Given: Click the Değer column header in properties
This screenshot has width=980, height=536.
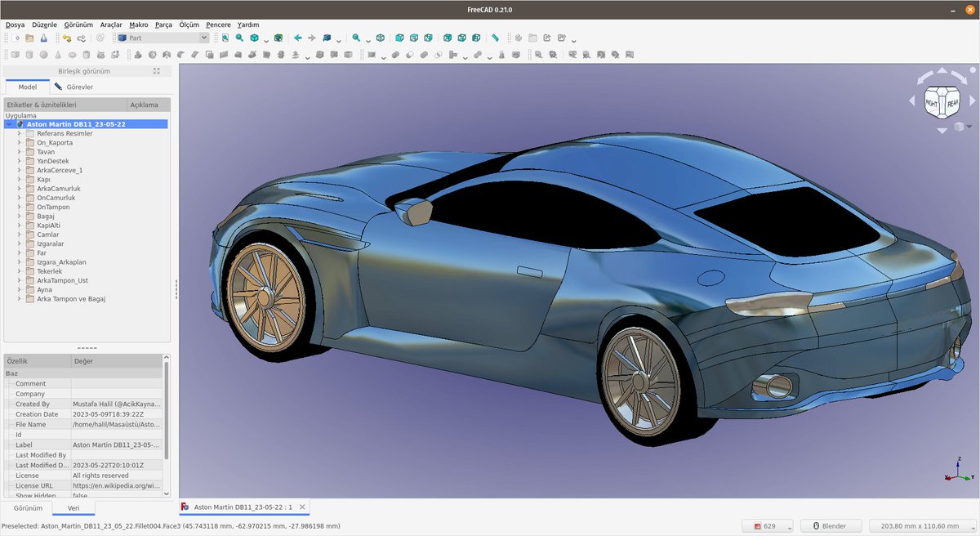Looking at the screenshot, I should (x=116, y=360).
